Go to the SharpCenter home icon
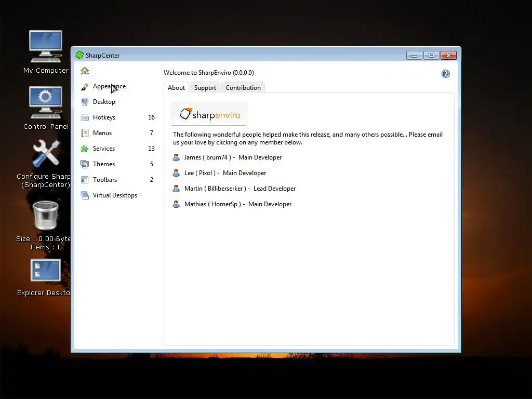Screen dimensions: 532x399 point(85,71)
